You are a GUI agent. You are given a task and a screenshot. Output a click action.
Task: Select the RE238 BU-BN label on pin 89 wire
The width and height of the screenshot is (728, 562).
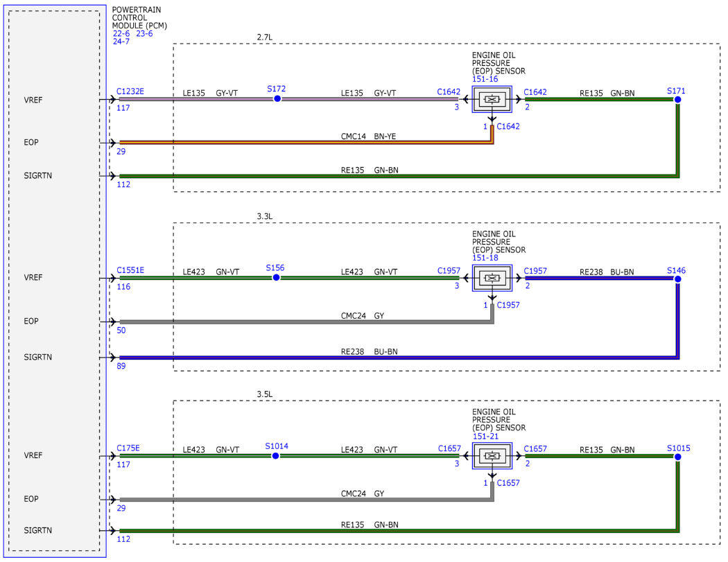point(370,352)
